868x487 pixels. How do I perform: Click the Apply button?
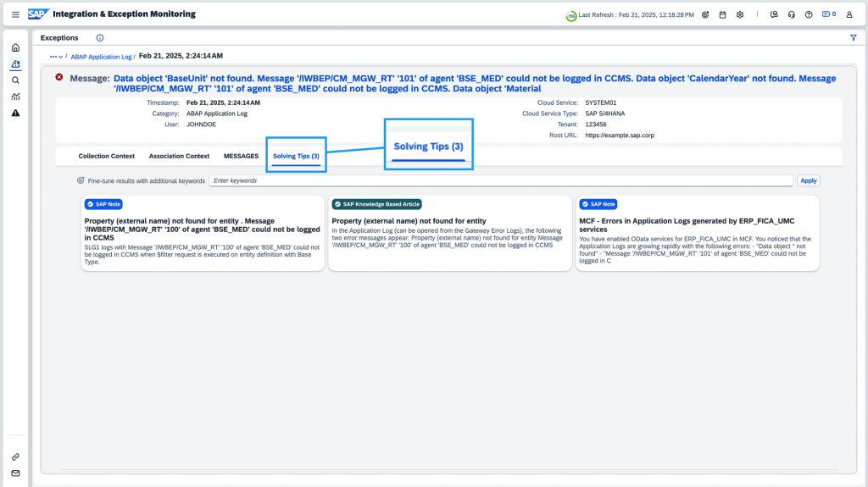(x=808, y=180)
